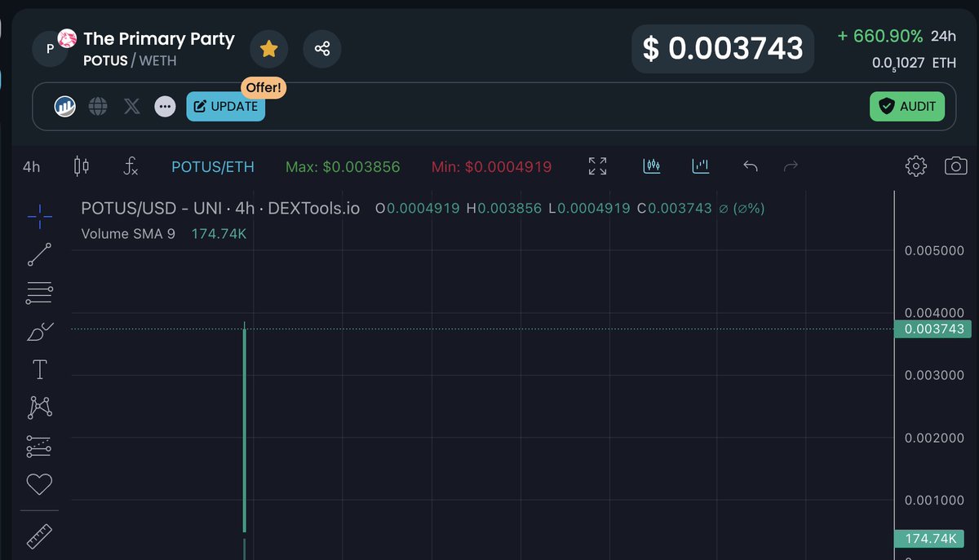Click the P token avatar
979x560 pixels.
51,49
